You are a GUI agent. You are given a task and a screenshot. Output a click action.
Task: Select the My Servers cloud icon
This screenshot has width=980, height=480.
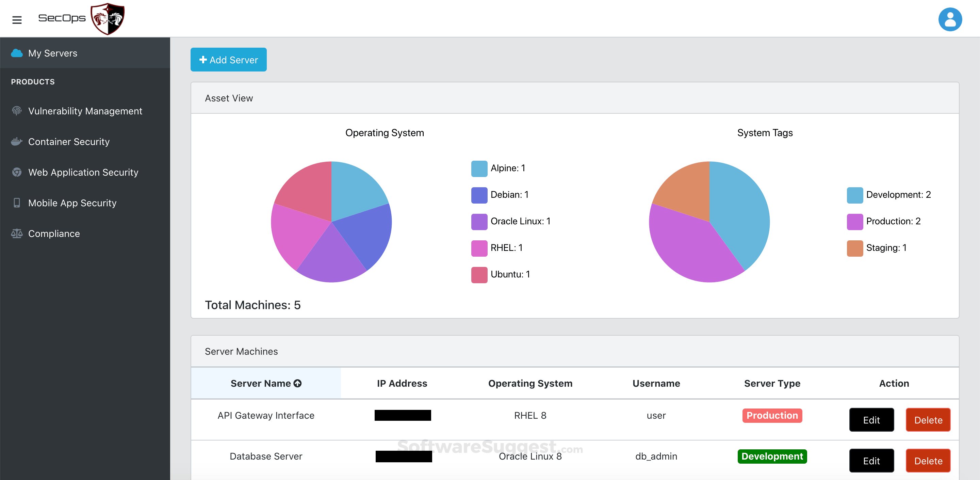(x=17, y=53)
